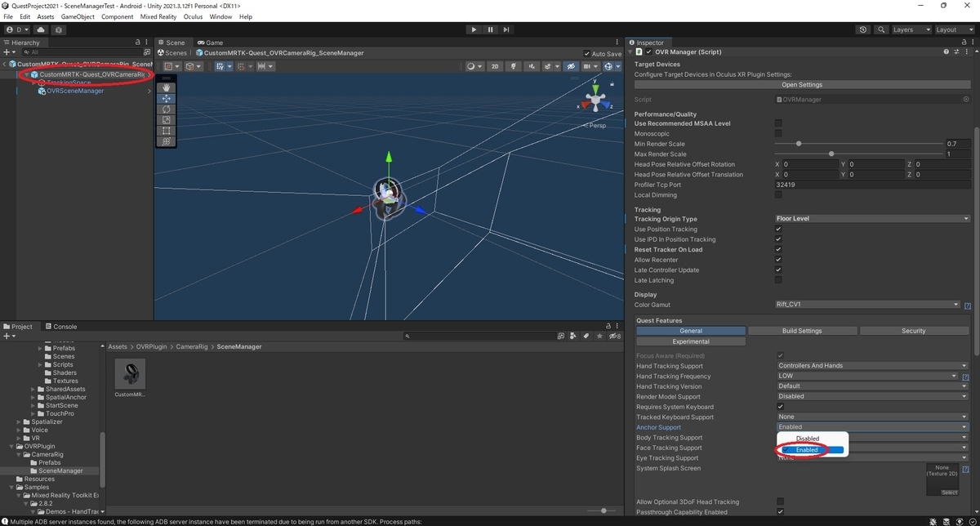Lock the Hierarchy panel
This screenshot has width=980, height=526.
pyautogui.click(x=137, y=42)
